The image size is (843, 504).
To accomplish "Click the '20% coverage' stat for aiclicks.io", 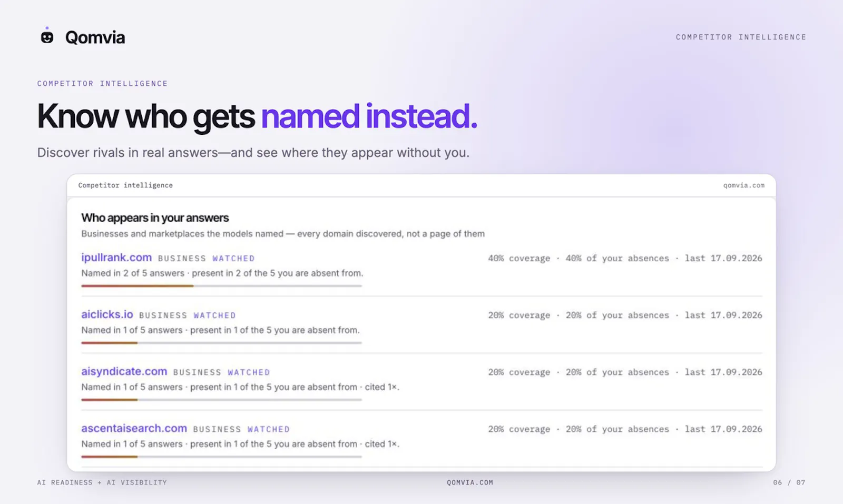I will click(x=519, y=315).
